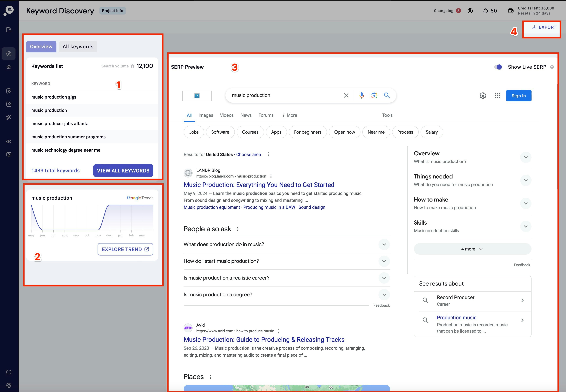Click the image search camera icon

pos(374,95)
